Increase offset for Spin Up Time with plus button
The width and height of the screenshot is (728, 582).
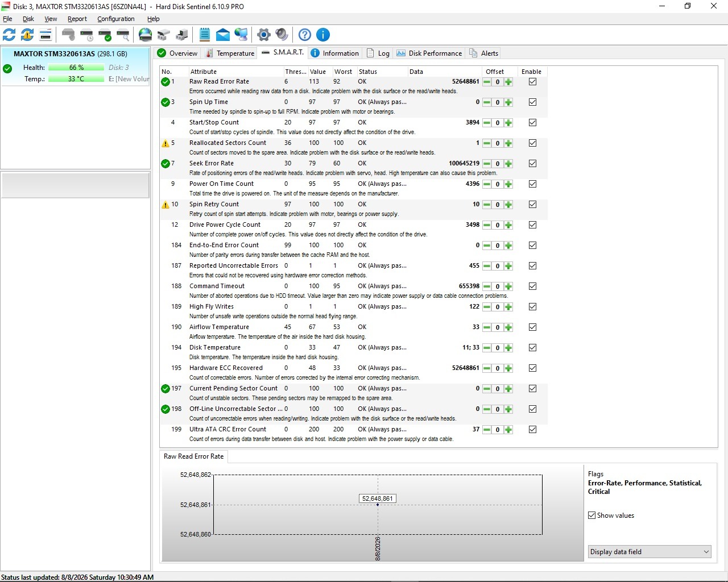[508, 102]
